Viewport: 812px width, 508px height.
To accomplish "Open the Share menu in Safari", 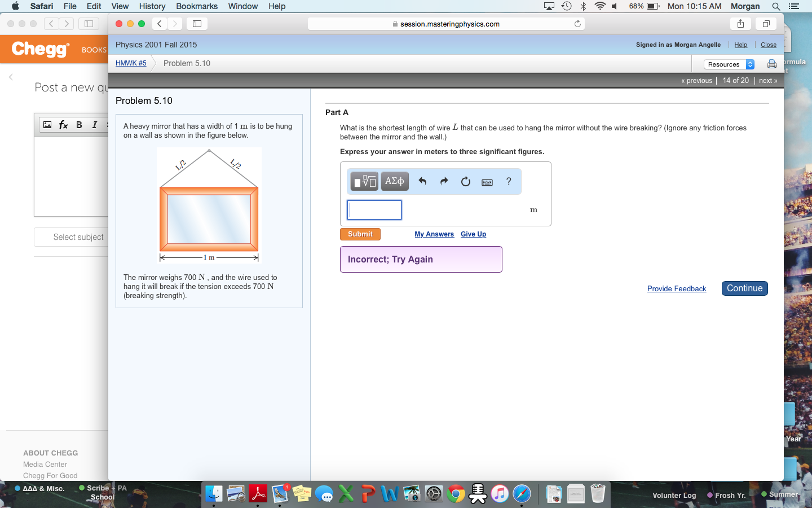I will 740,24.
